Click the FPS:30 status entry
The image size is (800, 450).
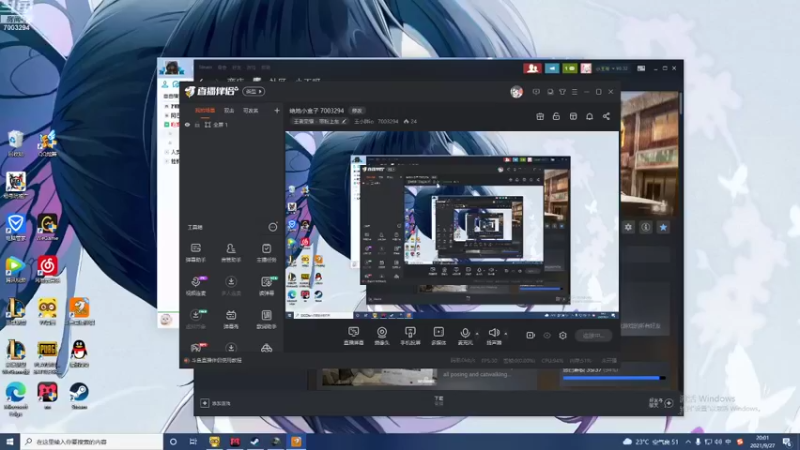[489, 360]
